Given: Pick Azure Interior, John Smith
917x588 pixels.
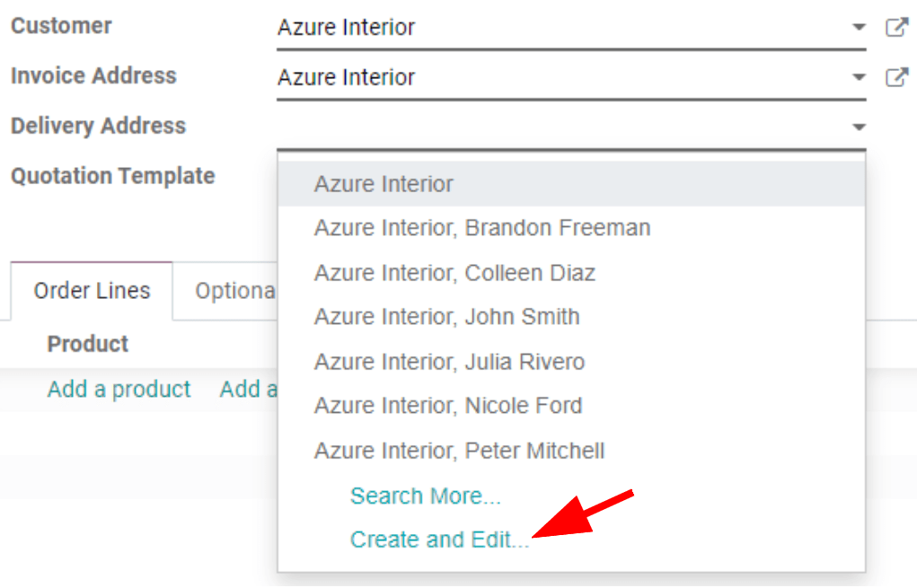Looking at the screenshot, I should point(571,317).
